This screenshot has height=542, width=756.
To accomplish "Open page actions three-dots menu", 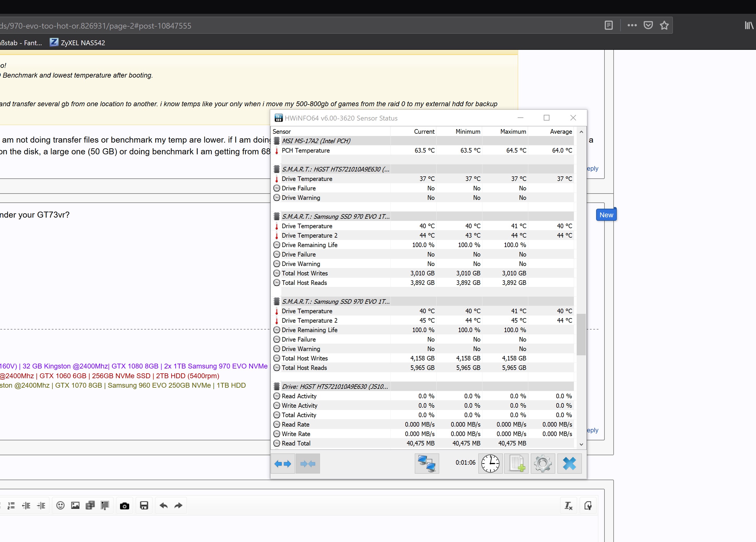I will coord(632,25).
